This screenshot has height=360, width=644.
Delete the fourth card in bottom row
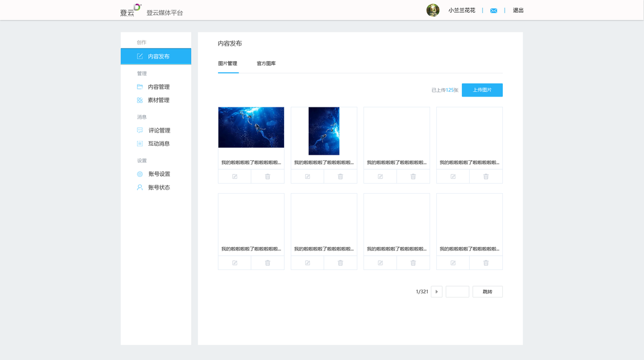(486, 263)
